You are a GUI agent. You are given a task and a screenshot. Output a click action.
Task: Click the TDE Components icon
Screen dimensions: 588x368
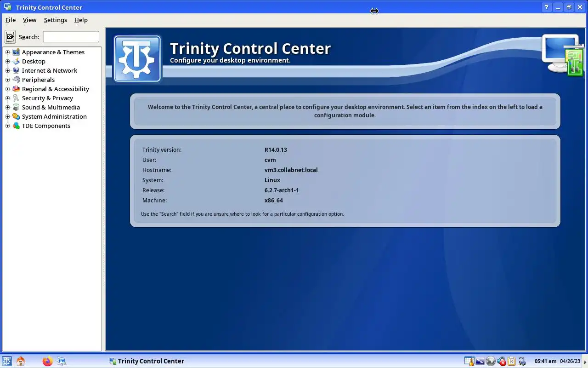16,126
